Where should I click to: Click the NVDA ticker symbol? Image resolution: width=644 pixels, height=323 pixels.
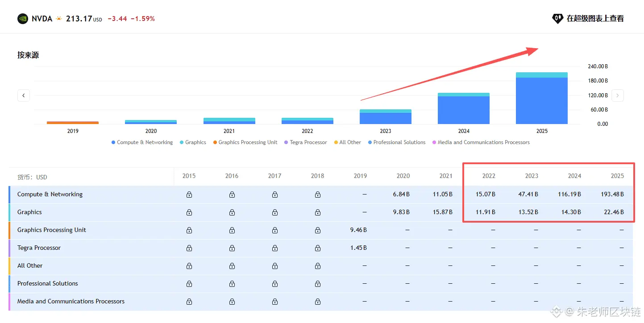click(x=42, y=19)
